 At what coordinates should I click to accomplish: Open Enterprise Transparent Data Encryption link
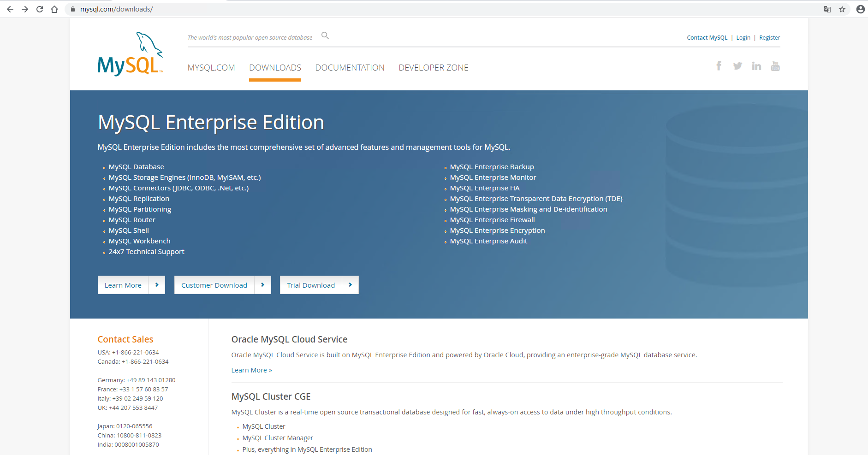pos(536,199)
